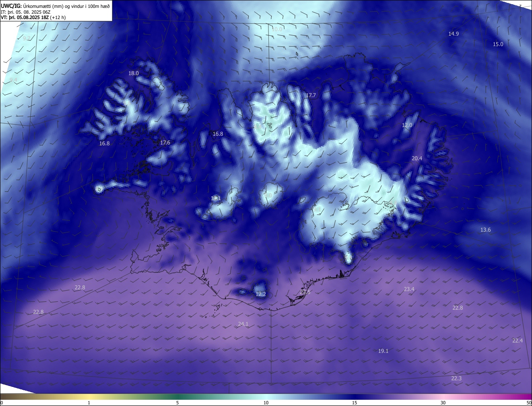
Task: Click the 18.0 value label
Action: coord(133,73)
